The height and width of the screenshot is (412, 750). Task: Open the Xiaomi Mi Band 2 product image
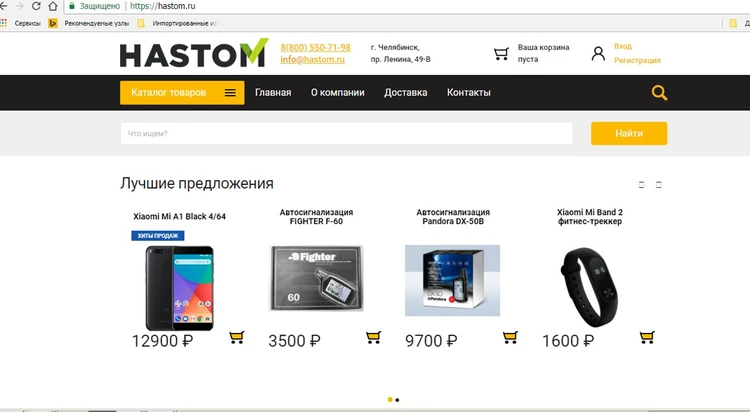pos(590,287)
